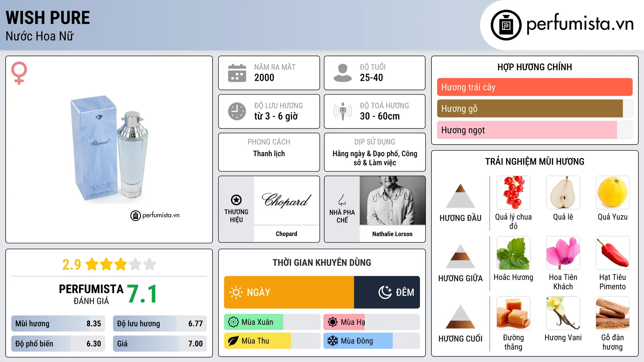Click the Hương Giữa pyramid icon
The height and width of the screenshot is (362, 644).
pos(460,256)
